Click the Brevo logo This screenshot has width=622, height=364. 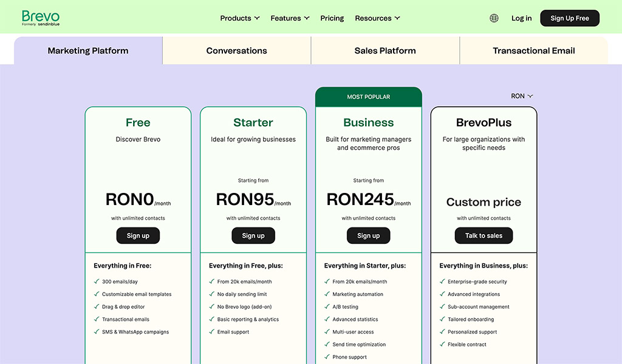(x=41, y=18)
